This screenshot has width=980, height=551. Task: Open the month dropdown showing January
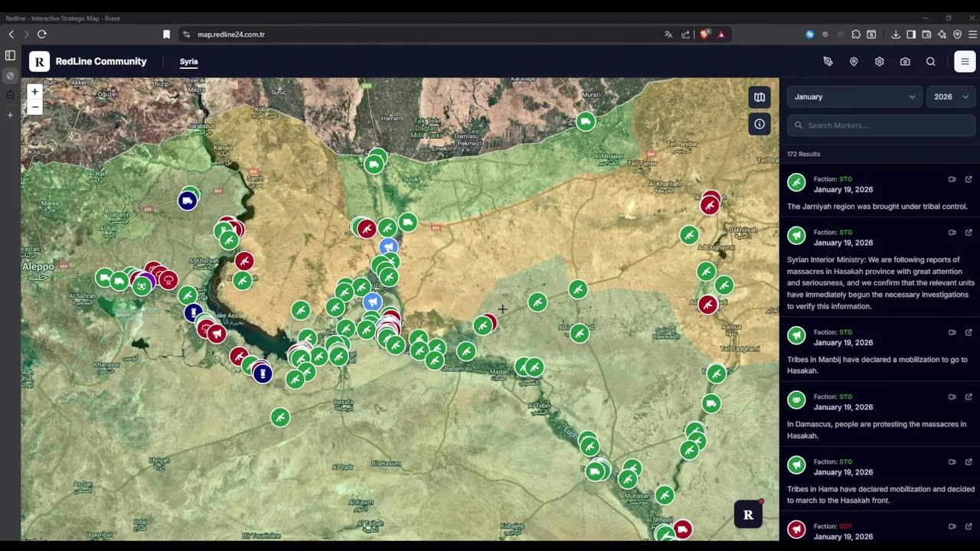tap(854, 96)
